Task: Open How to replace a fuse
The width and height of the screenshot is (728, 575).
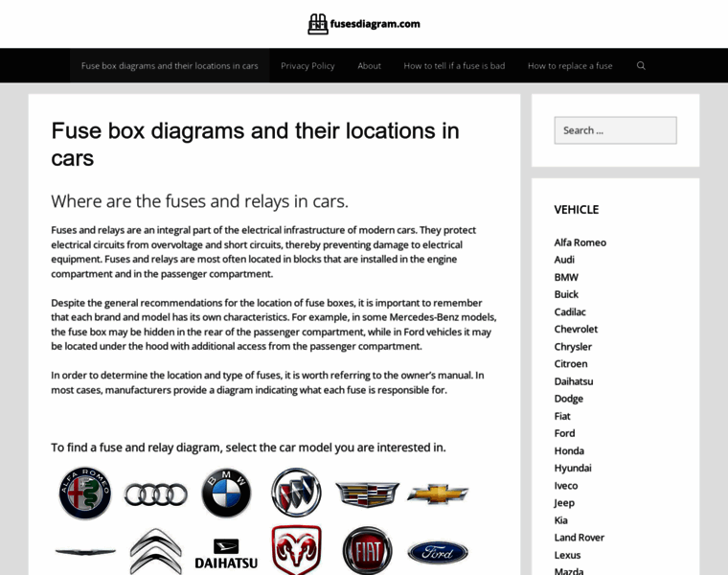Action: (570, 65)
